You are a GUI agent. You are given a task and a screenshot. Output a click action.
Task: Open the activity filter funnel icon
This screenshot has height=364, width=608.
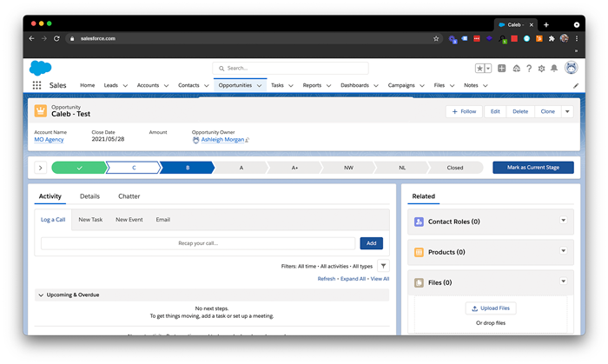383,266
